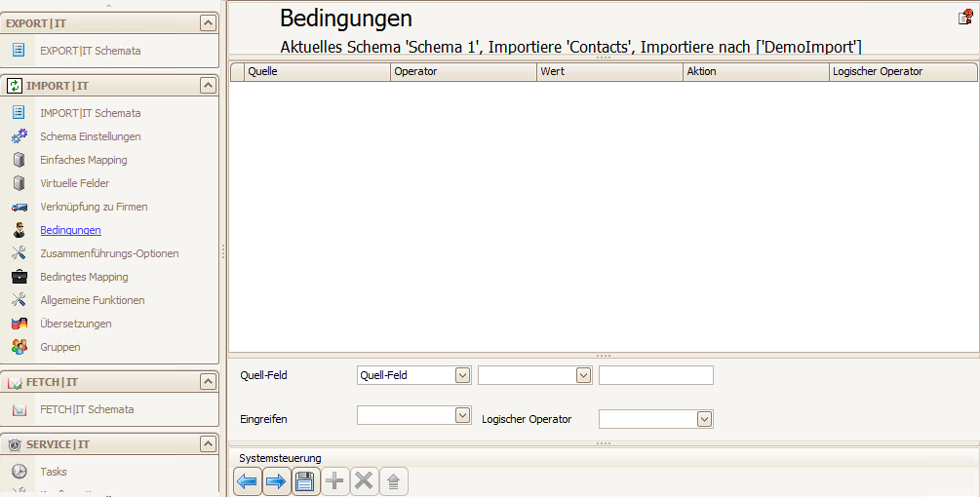
Task: Sort by the Aktion column header
Action: [756, 72]
